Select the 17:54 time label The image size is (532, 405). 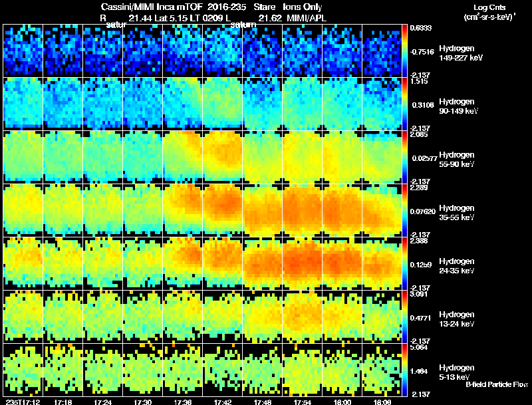pos(303,402)
